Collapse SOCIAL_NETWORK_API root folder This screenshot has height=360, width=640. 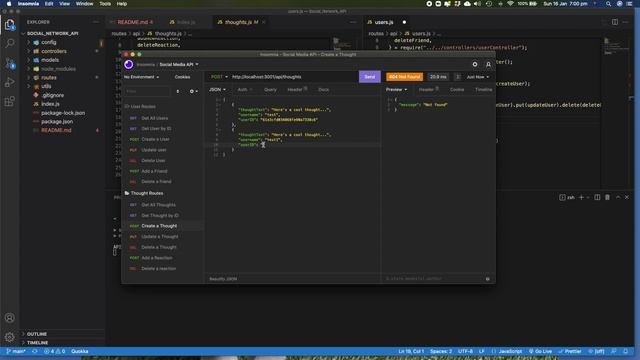click(x=52, y=33)
